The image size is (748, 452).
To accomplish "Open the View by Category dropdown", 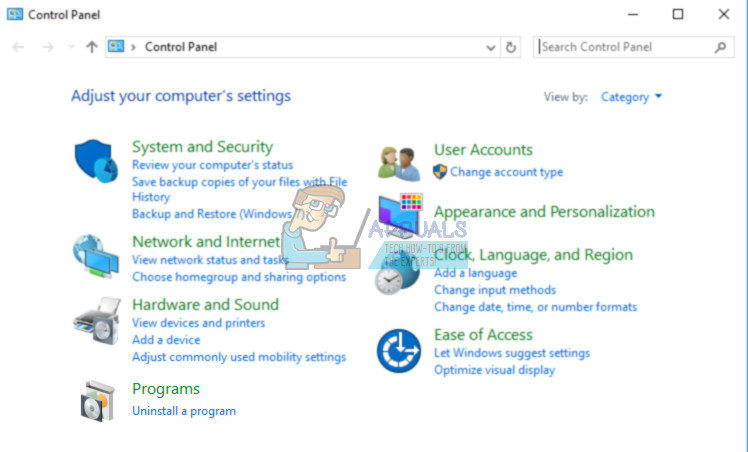I will point(631,97).
